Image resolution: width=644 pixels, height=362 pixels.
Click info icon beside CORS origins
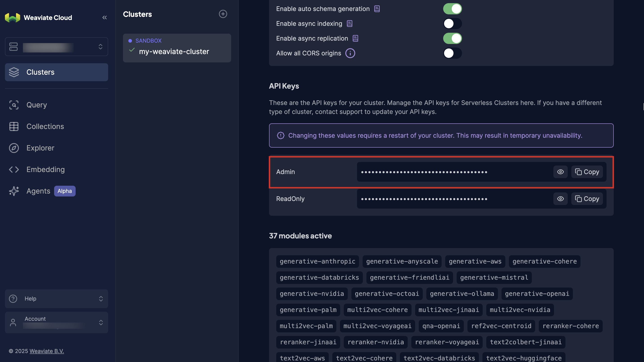[x=350, y=53]
